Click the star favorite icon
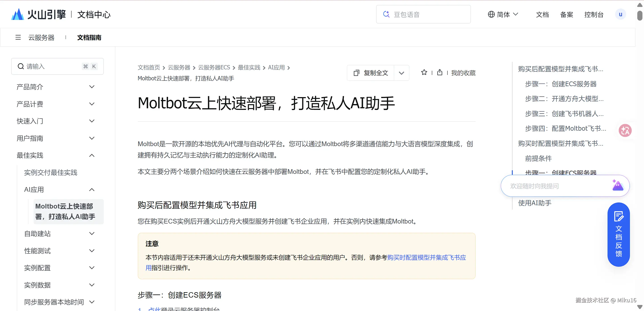The width and height of the screenshot is (644, 311). pyautogui.click(x=424, y=72)
